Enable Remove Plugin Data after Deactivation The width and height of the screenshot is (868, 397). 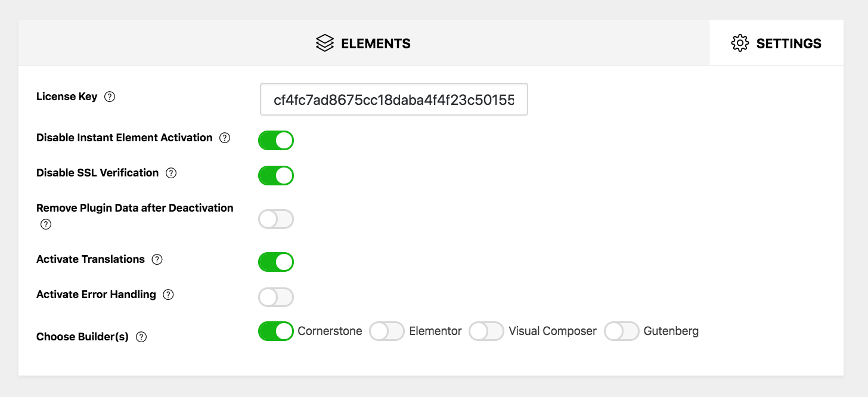click(276, 219)
